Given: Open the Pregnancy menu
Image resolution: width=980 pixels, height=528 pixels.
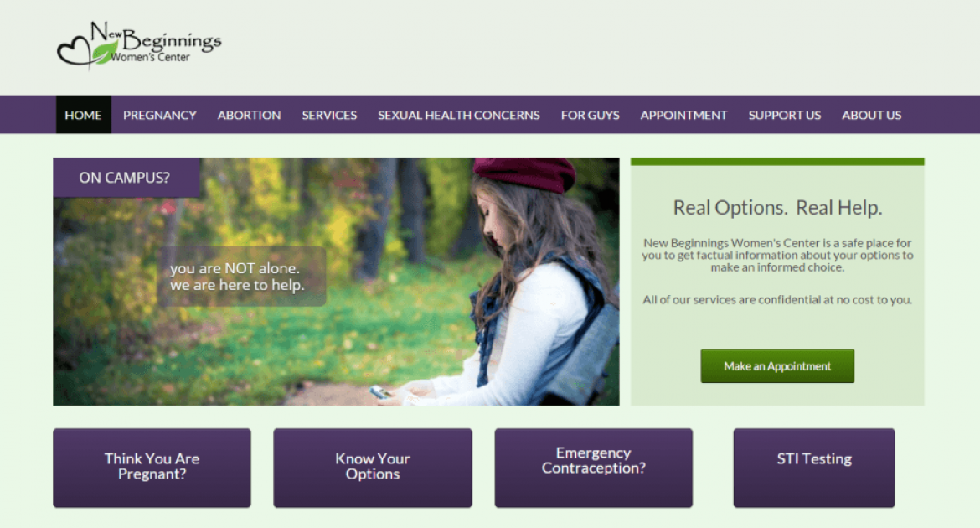Looking at the screenshot, I should click(x=159, y=115).
